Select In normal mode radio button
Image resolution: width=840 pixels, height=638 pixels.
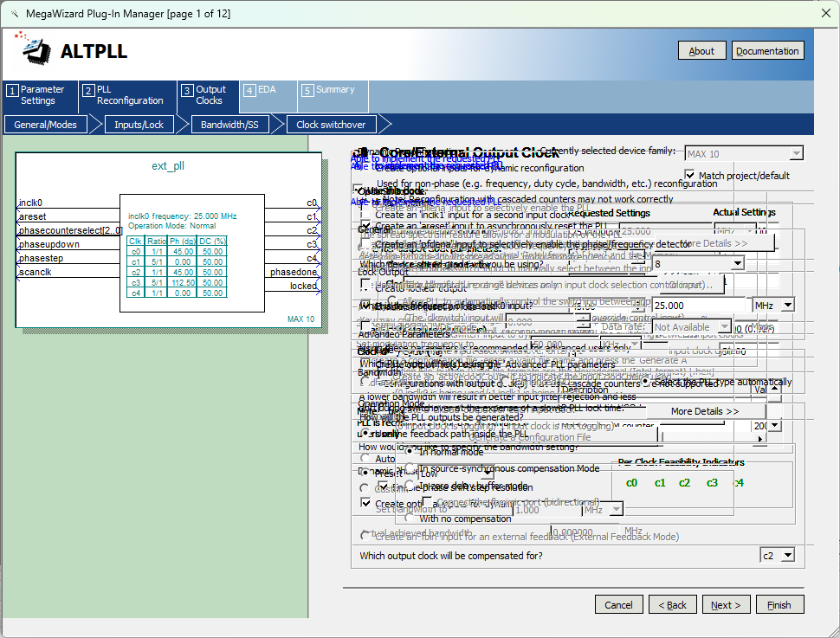[410, 452]
